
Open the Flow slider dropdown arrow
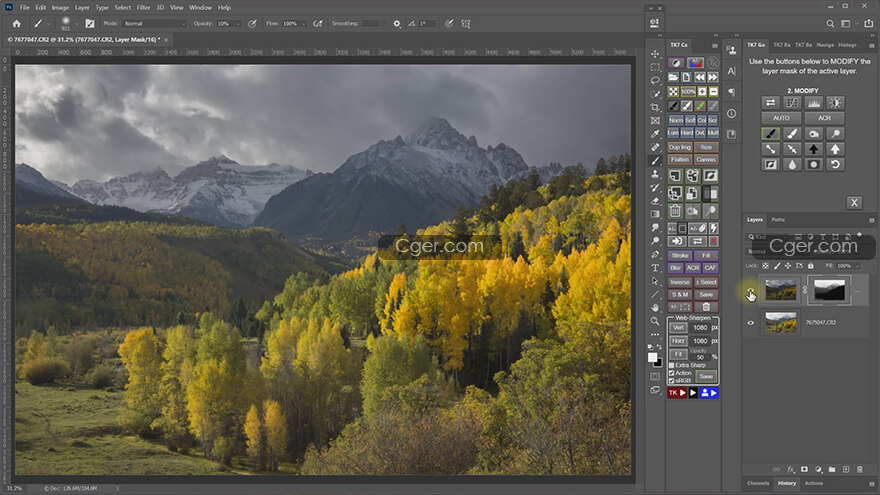pos(304,24)
